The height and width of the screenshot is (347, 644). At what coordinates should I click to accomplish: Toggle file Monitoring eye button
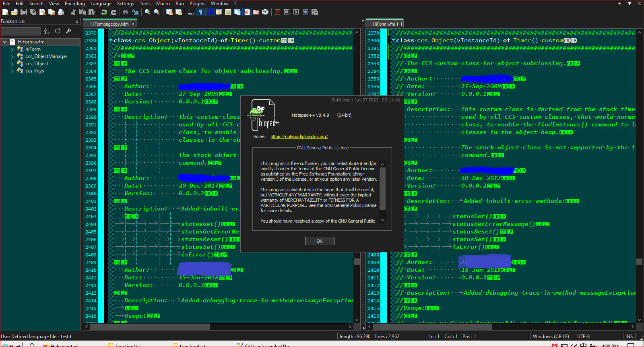[265, 12]
